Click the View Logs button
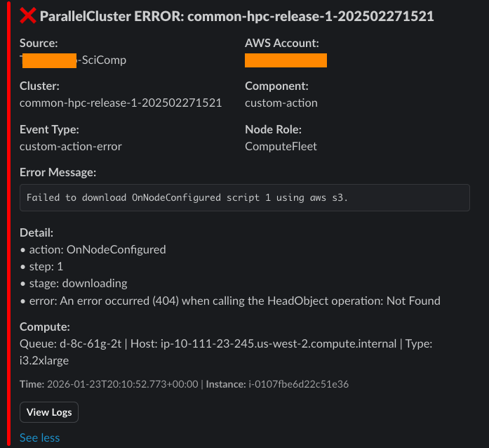This screenshot has width=489, height=448. tap(49, 412)
